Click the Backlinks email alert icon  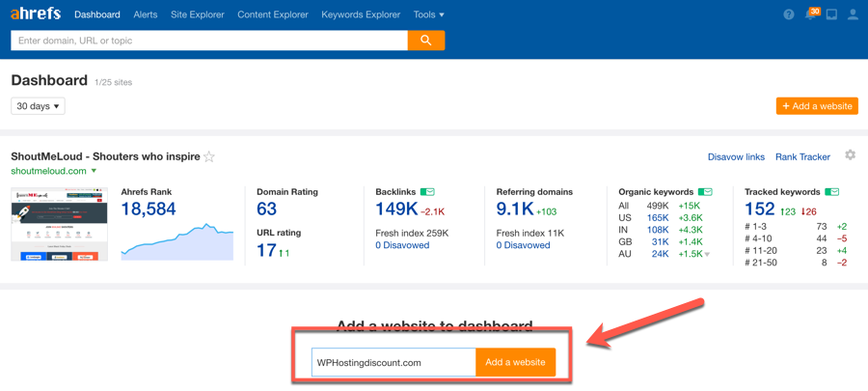[427, 191]
